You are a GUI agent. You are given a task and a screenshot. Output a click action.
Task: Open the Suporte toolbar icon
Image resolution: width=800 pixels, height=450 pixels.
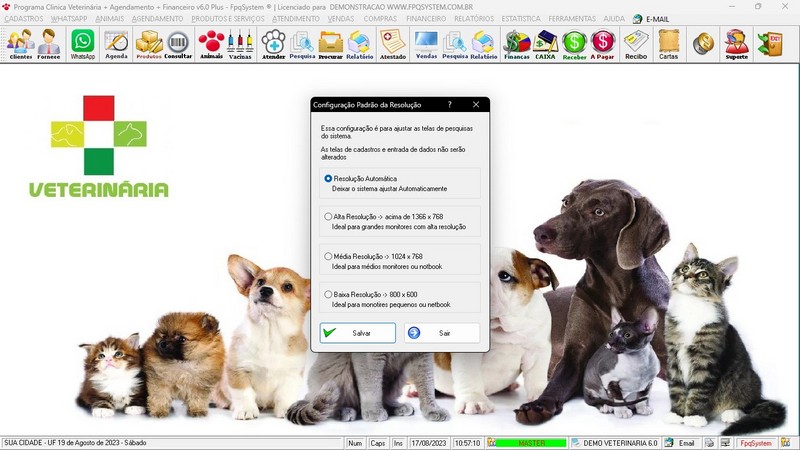coord(736,43)
